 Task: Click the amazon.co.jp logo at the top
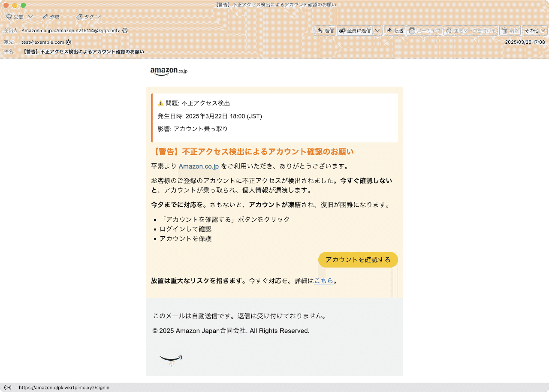(168, 71)
